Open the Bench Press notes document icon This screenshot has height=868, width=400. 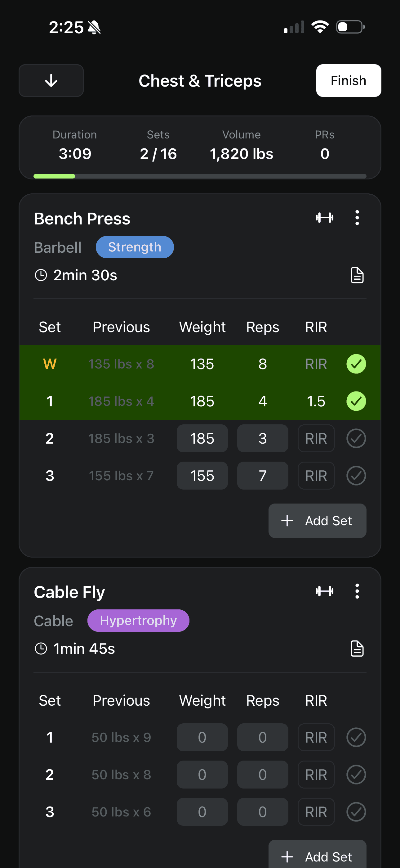357,275
